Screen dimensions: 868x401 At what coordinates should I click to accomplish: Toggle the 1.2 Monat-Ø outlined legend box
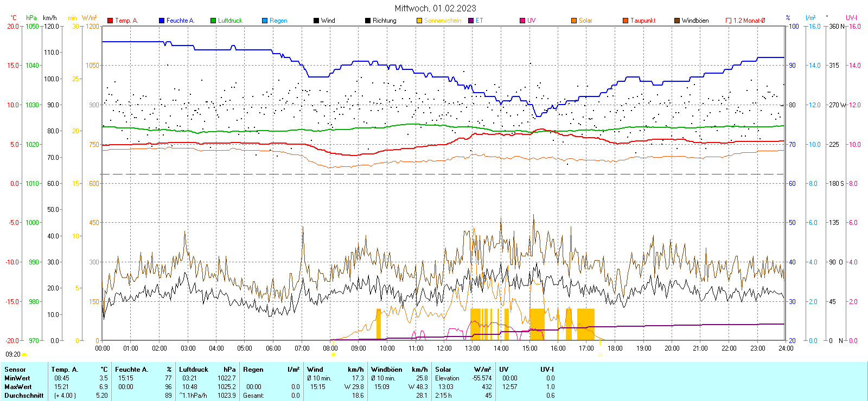point(729,21)
